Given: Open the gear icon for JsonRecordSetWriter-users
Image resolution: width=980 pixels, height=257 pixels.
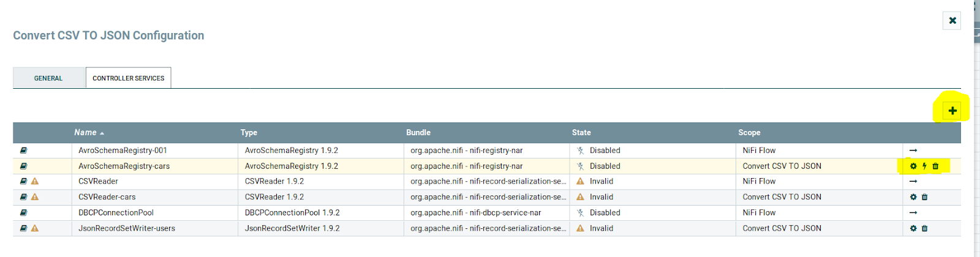Looking at the screenshot, I should [913, 228].
